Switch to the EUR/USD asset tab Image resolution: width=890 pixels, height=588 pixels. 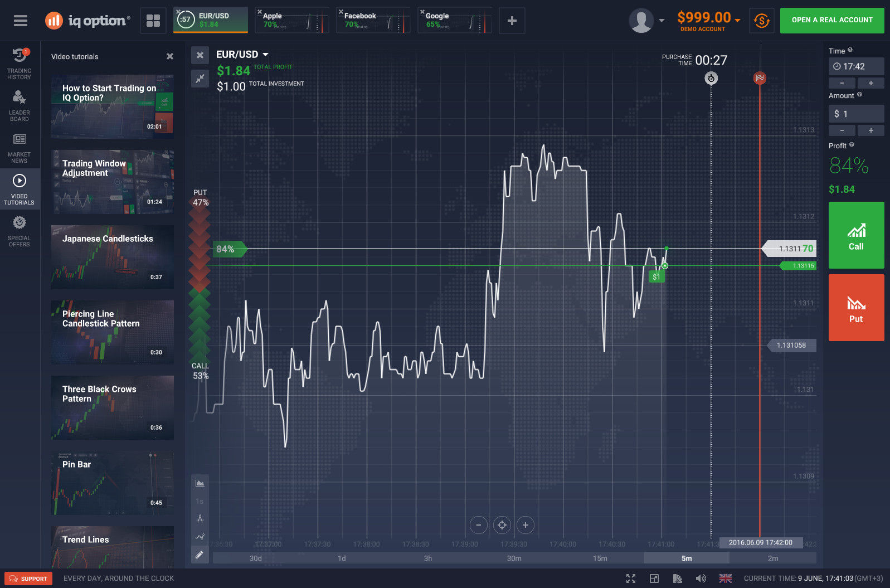pos(211,20)
